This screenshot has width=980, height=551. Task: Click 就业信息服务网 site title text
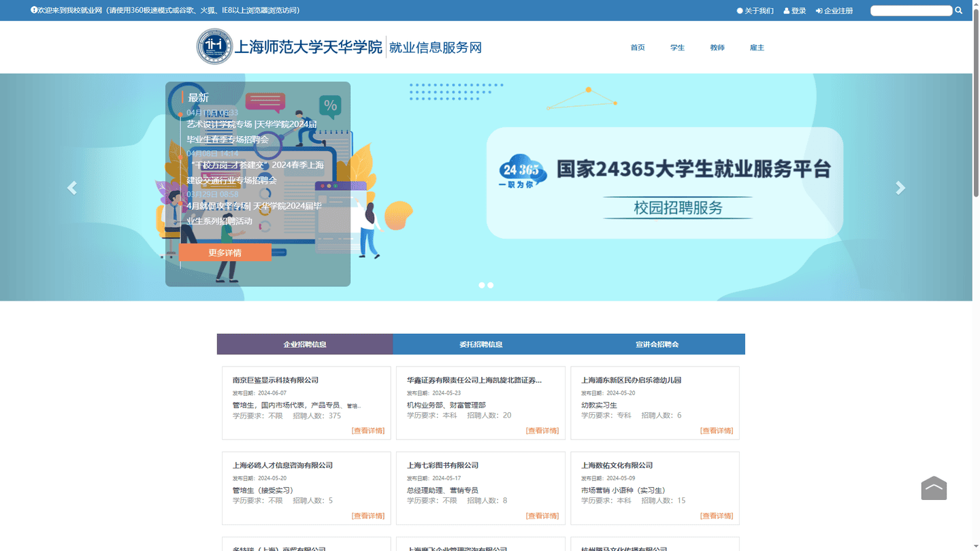coord(436,48)
